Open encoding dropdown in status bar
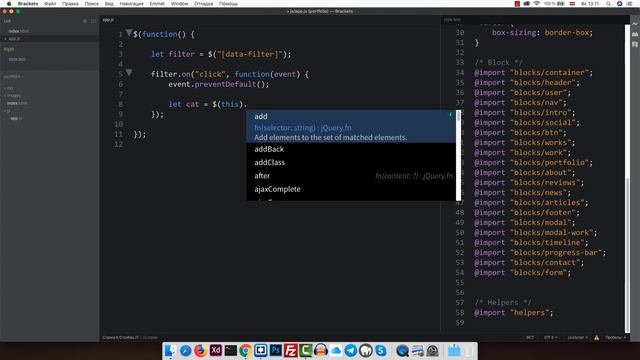 (x=550, y=338)
